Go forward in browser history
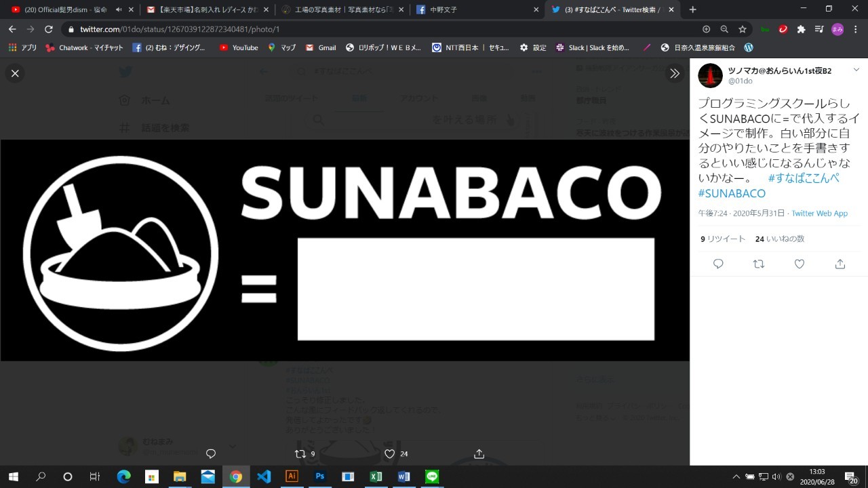 point(31,29)
